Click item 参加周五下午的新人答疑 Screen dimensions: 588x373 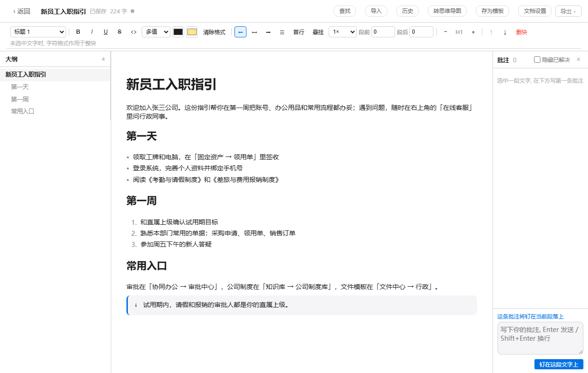click(176, 244)
